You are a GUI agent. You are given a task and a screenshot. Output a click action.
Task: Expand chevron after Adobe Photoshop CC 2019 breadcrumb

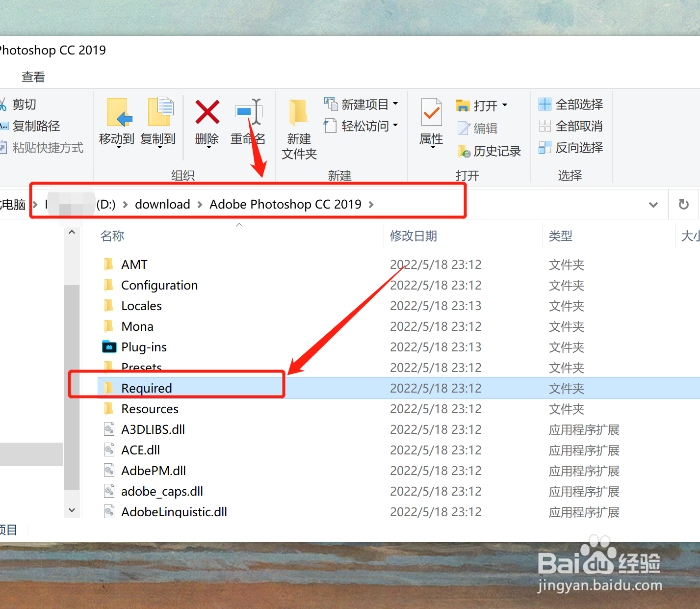[371, 205]
